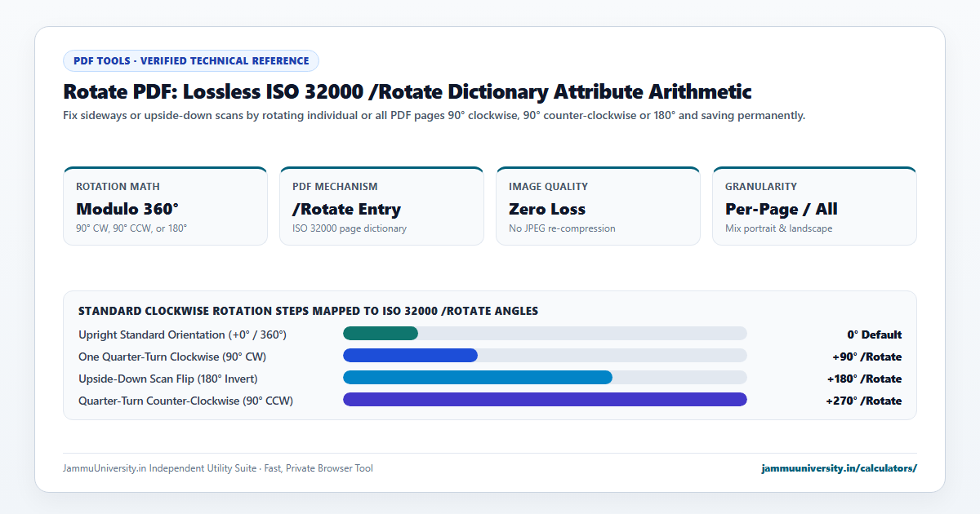980x514 pixels.
Task: Open the jammuuniversity.in/calculators/ link
Action: 839,468
